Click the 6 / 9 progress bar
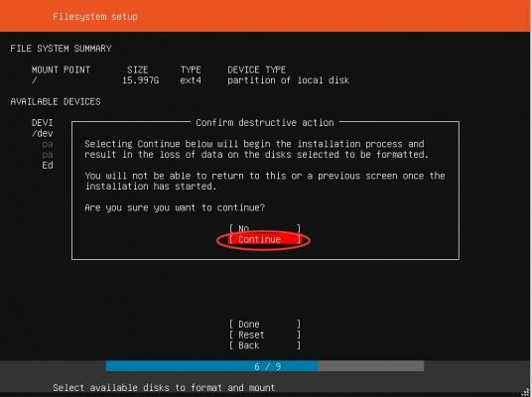 click(x=265, y=366)
